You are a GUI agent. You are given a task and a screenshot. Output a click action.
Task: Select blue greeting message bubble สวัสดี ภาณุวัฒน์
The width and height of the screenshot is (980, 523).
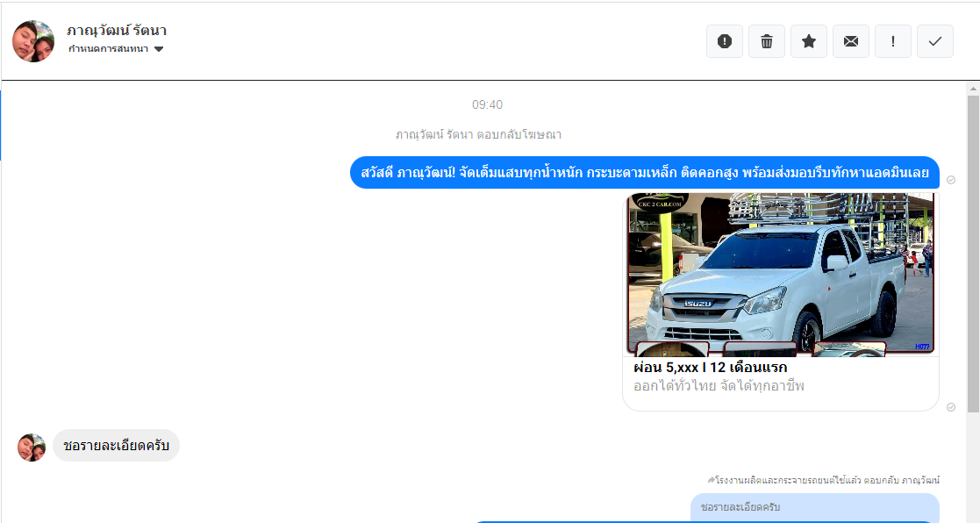(x=644, y=173)
